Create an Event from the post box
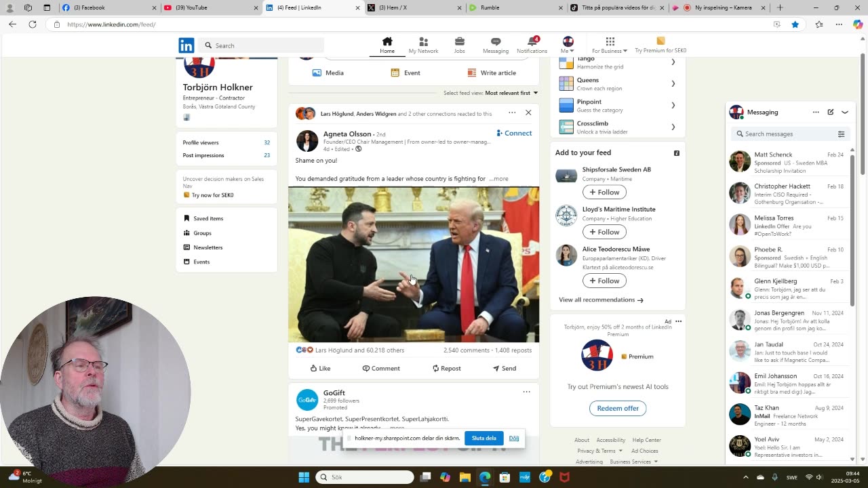This screenshot has height=488, width=868. tap(406, 73)
